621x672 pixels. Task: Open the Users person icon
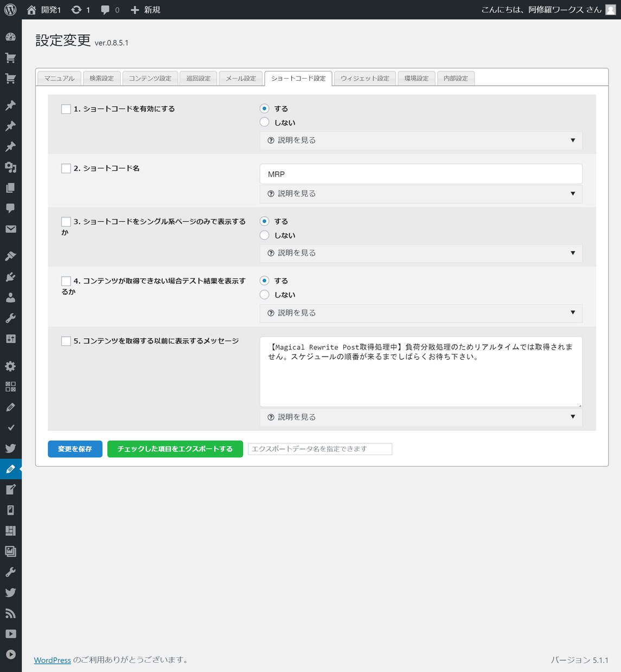click(10, 298)
